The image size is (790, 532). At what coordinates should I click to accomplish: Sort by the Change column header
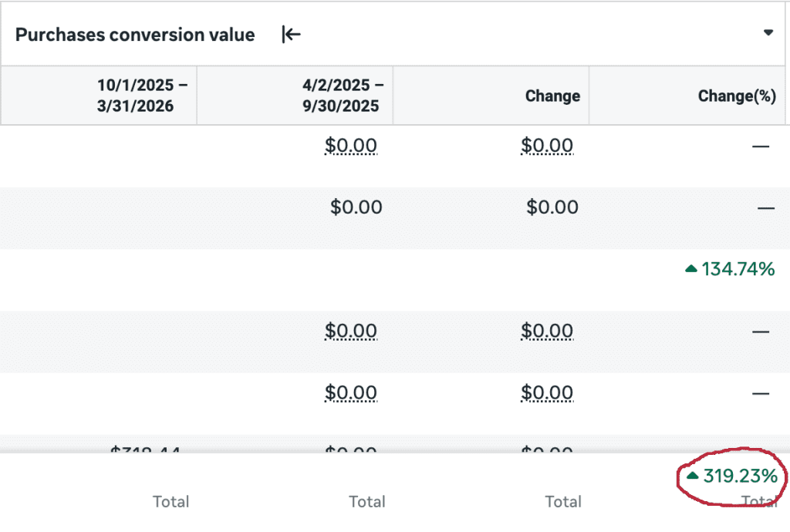click(552, 96)
